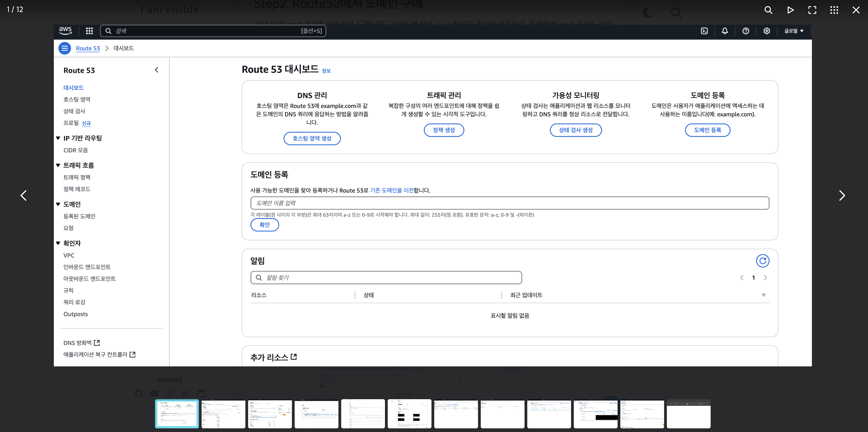Viewport: 868px width, 432px height.
Task: Focus the 도메인 이름 입력 field
Action: [x=509, y=203]
